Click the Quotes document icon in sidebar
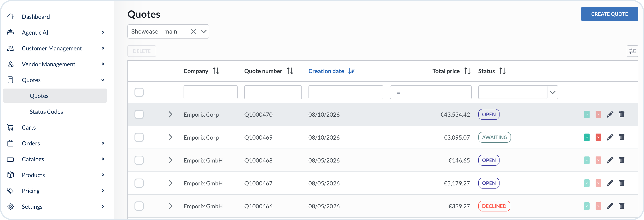This screenshot has width=644, height=220. point(10,80)
